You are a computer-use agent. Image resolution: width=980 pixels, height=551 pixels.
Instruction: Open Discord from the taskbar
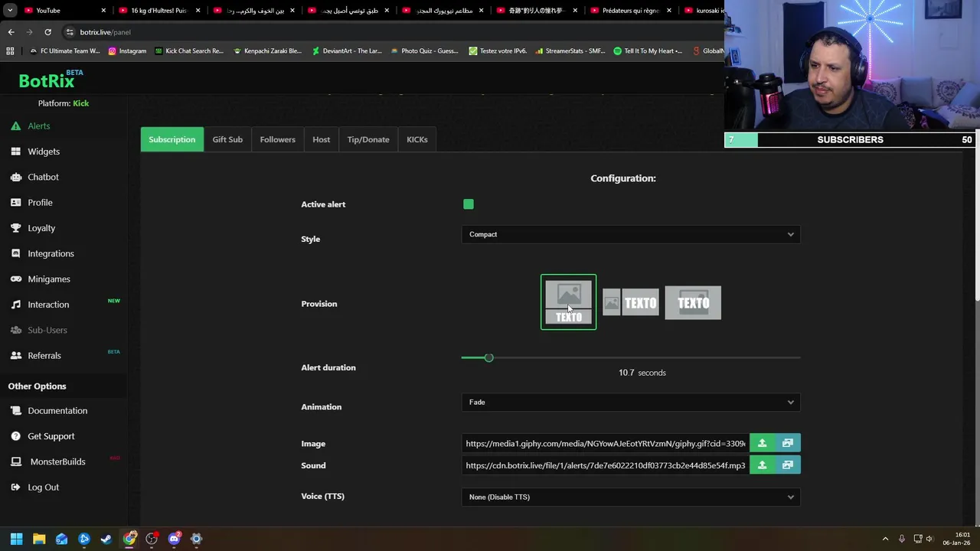pos(174,539)
